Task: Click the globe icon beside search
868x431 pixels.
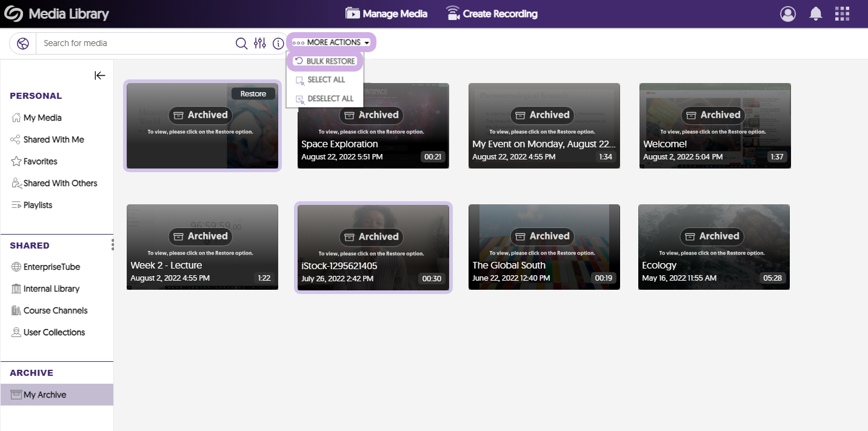Action: point(23,43)
